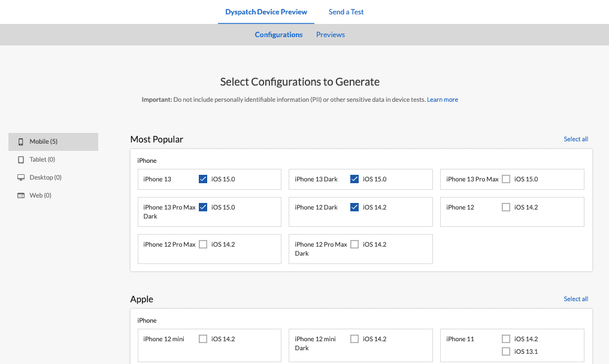Click the Apple section heading
609x364 pixels.
point(142,299)
